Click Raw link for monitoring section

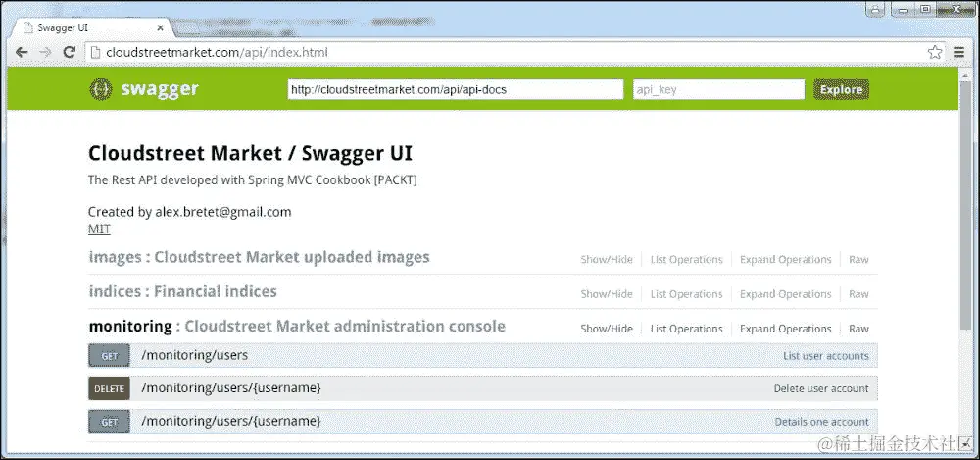pos(858,329)
